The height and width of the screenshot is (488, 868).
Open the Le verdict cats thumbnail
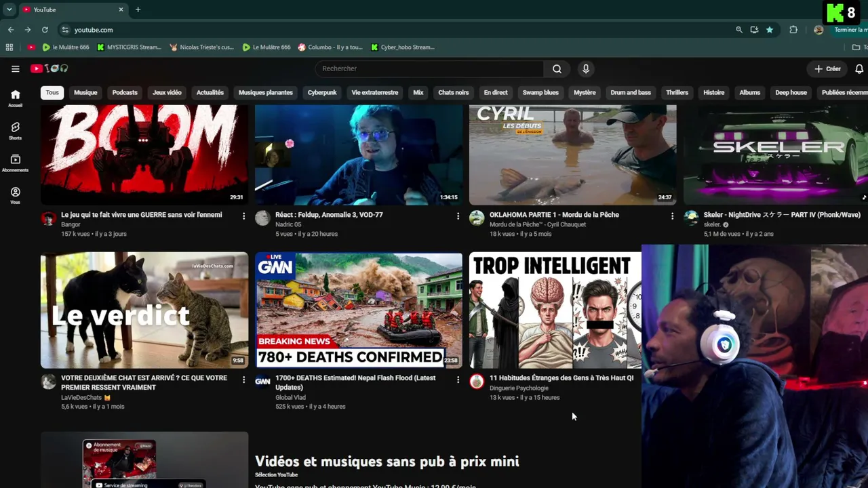click(x=144, y=310)
